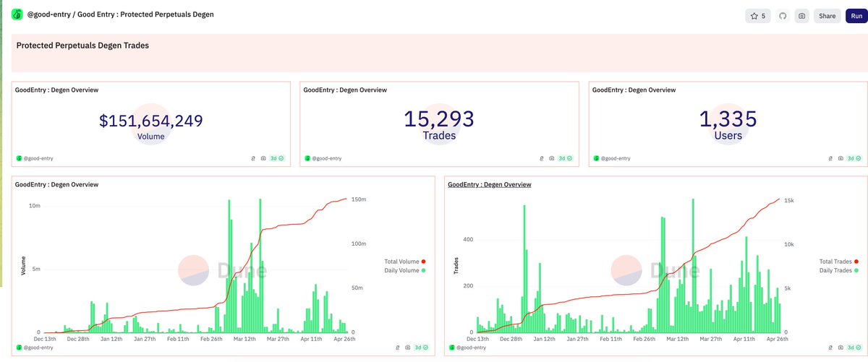The width and height of the screenshot is (868, 362).
Task: Open Degen Overview title on Volume counter card
Action: pyautogui.click(x=56, y=90)
